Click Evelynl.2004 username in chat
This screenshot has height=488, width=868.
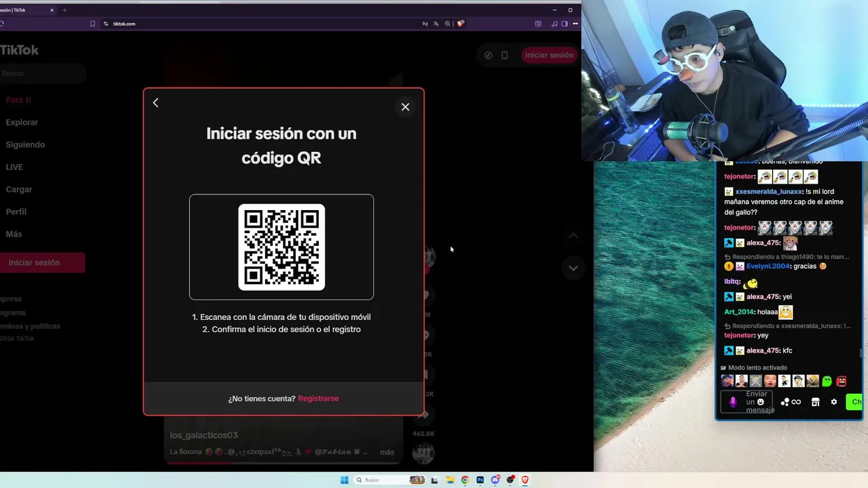[x=768, y=266]
